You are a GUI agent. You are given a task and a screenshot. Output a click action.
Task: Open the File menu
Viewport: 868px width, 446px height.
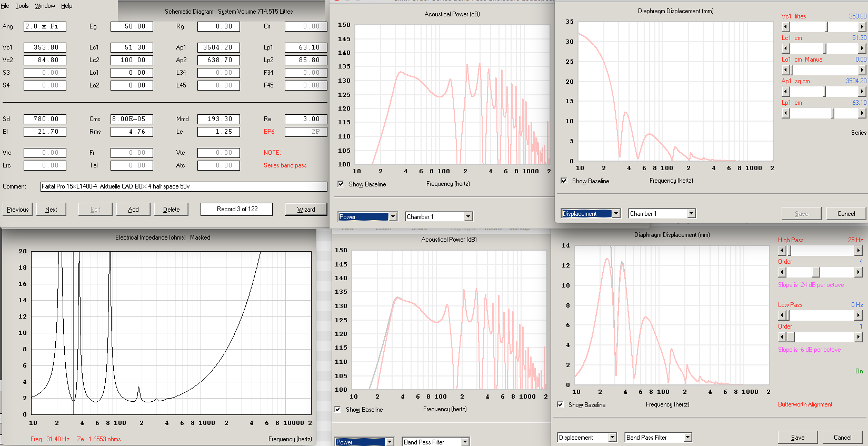point(5,6)
